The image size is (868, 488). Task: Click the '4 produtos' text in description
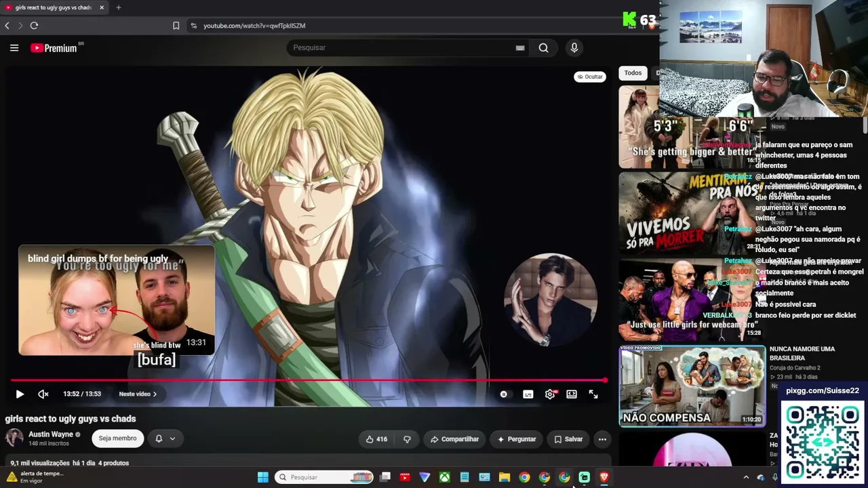(x=113, y=463)
